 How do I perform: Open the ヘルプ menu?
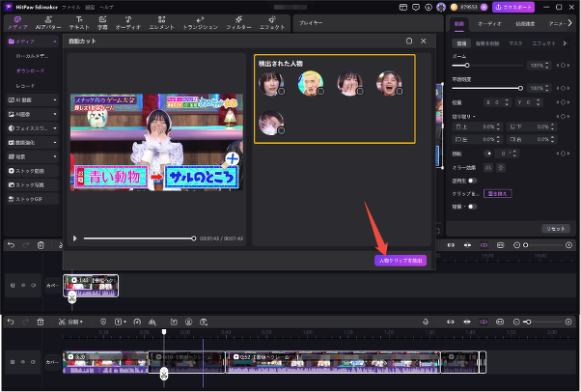click(x=106, y=7)
